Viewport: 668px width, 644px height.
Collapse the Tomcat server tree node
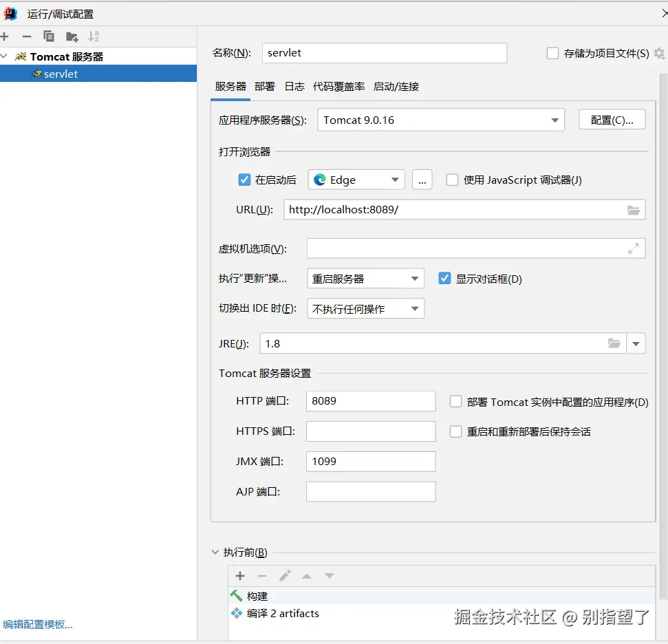pos(4,56)
